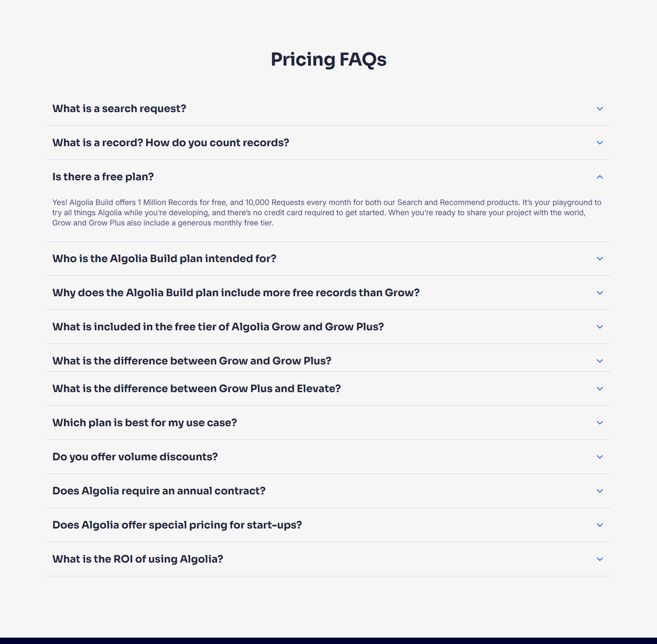Click the "Pricing FAQs" heading
The height and width of the screenshot is (644, 657).
(x=328, y=59)
